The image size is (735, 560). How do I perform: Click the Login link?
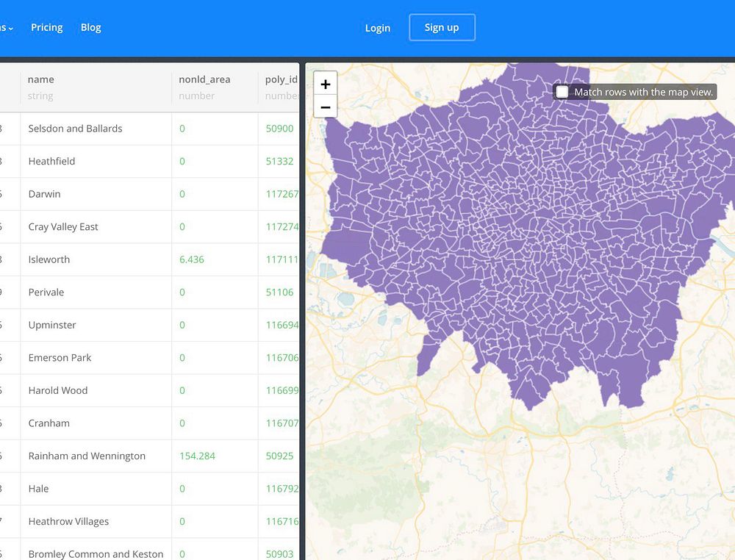[x=378, y=28]
